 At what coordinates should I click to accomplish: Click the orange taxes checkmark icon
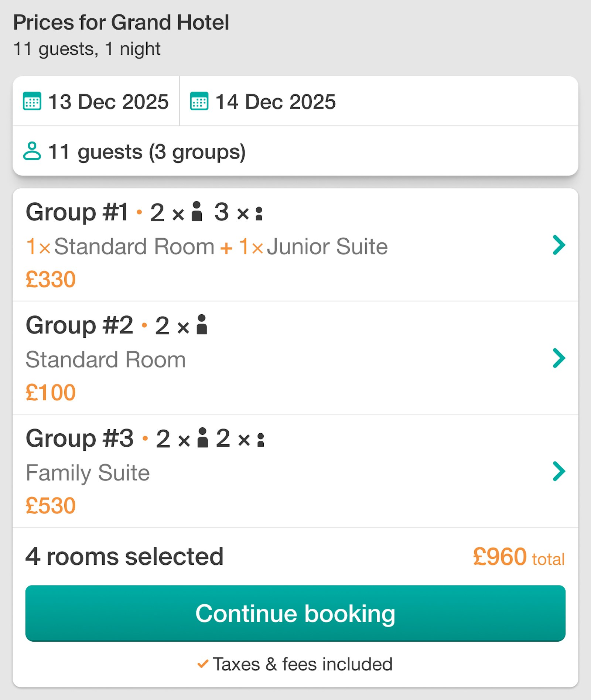coord(203,664)
